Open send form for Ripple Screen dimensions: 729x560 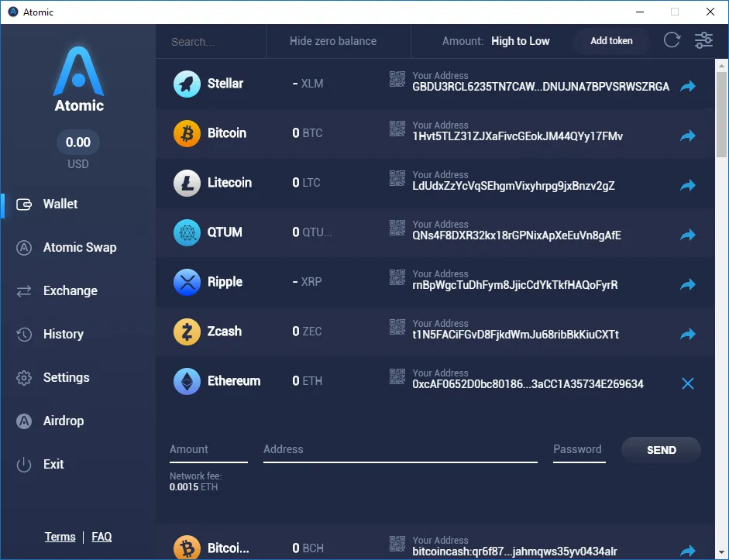[688, 284]
